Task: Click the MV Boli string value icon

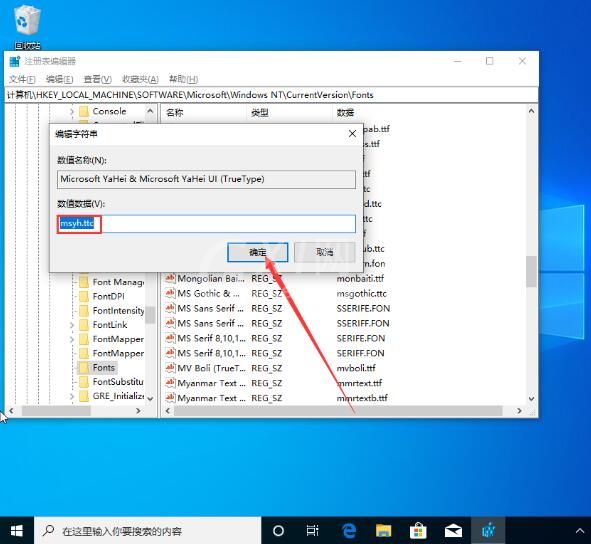Action: coord(170,368)
